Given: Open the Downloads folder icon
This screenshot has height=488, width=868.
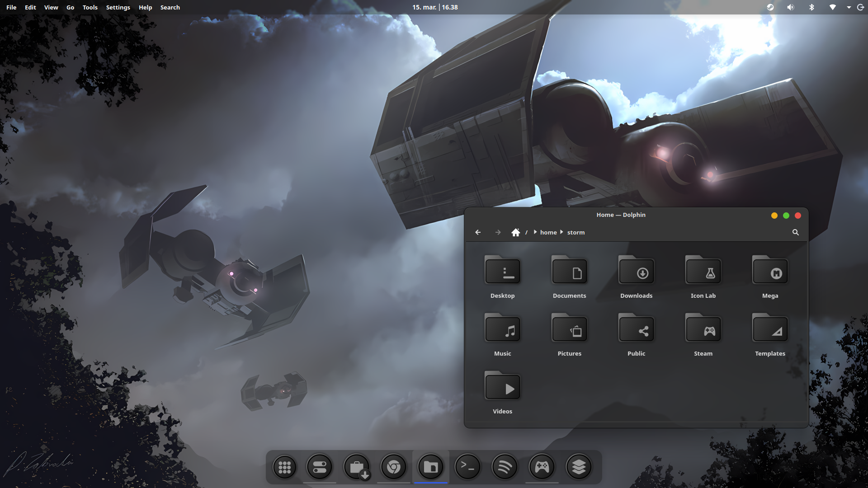Looking at the screenshot, I should 636,270.
